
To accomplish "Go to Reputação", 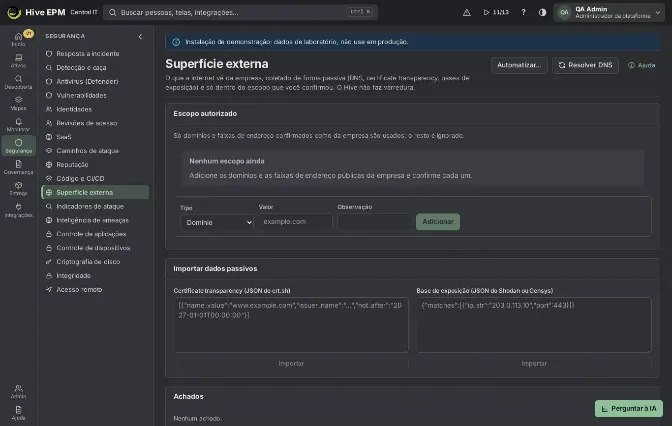I will (95, 165).
